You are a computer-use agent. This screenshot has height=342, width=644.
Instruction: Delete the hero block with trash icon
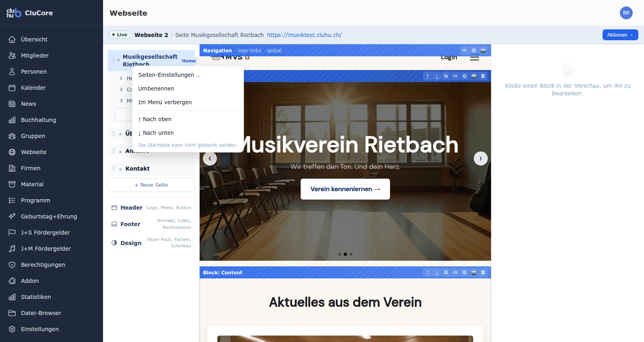pyautogui.click(x=483, y=76)
